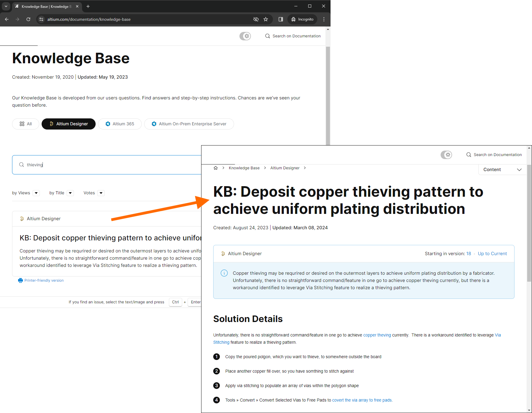Image resolution: width=532 pixels, height=413 pixels.
Task: Click version 18 link
Action: (x=469, y=254)
